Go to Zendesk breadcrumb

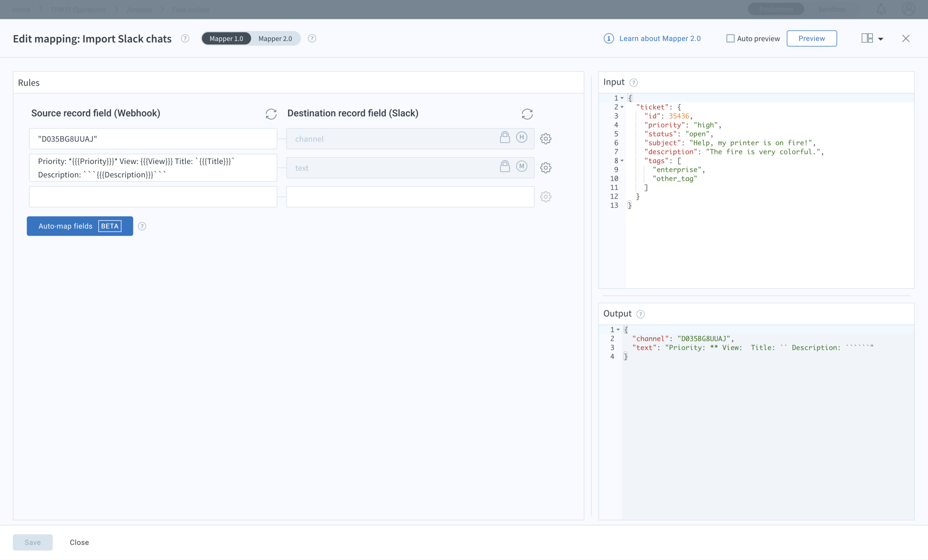pyautogui.click(x=139, y=9)
